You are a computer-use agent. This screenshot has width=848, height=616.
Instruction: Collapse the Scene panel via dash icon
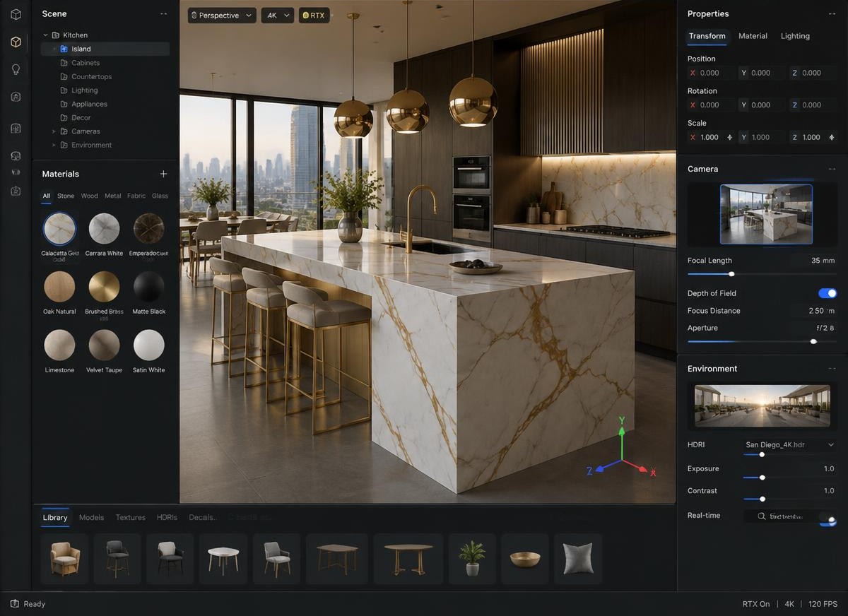[164, 14]
